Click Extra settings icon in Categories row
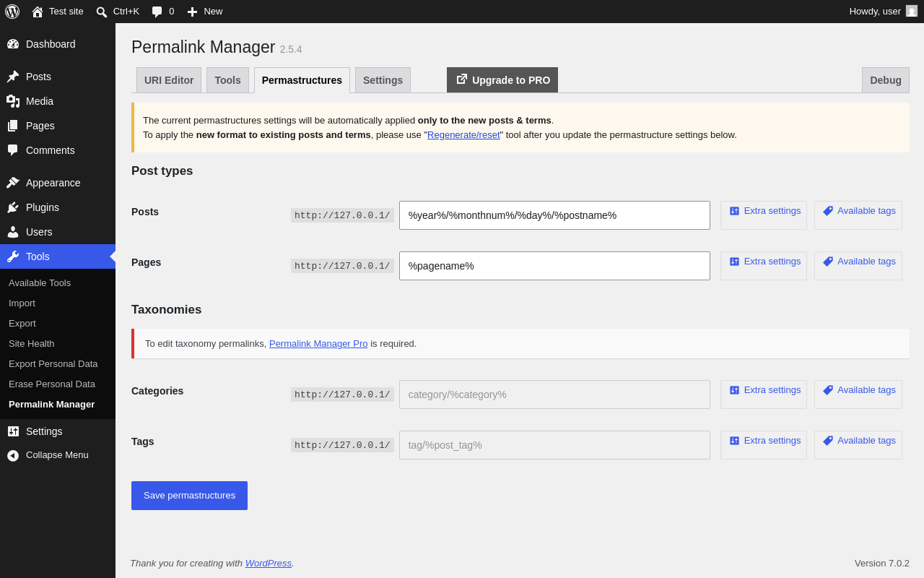Image resolution: width=924 pixels, height=578 pixels. point(734,390)
